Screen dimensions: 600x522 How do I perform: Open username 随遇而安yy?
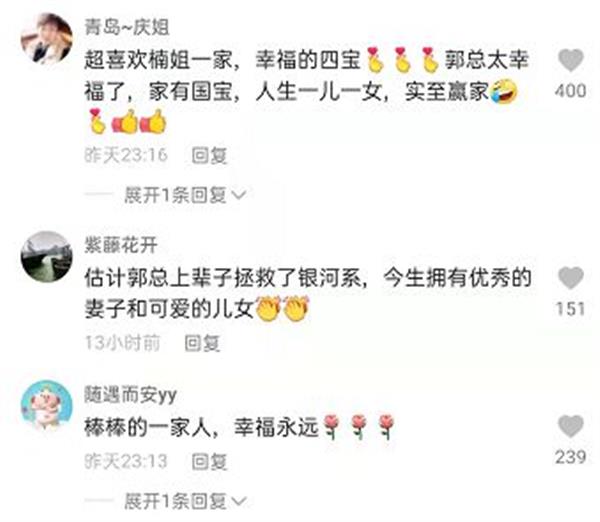[130, 395]
